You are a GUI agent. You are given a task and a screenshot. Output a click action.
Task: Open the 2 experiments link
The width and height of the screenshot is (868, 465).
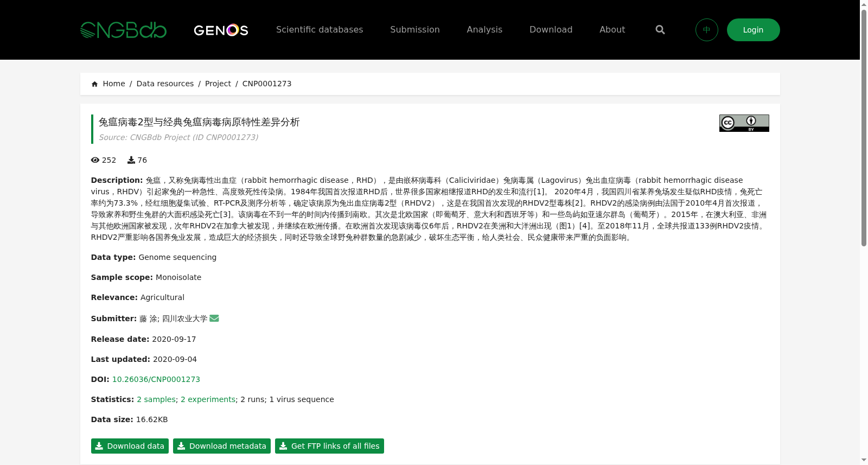pyautogui.click(x=208, y=399)
